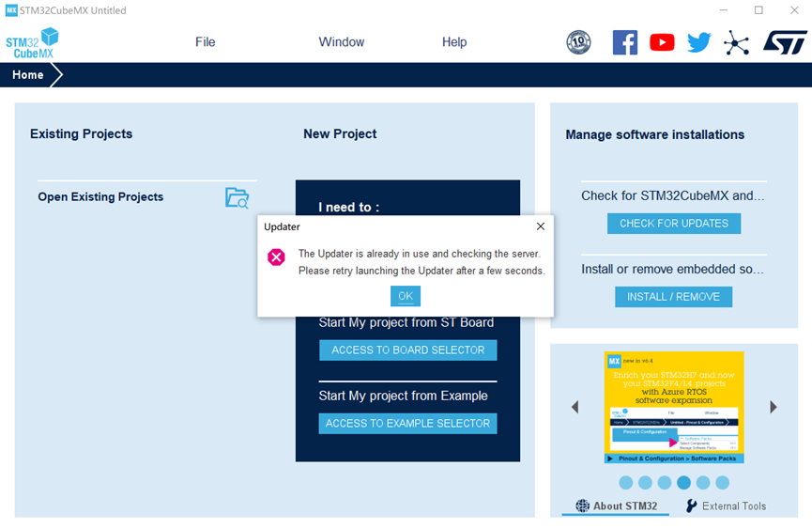
Task: Select the first carousel dot
Action: [625, 483]
